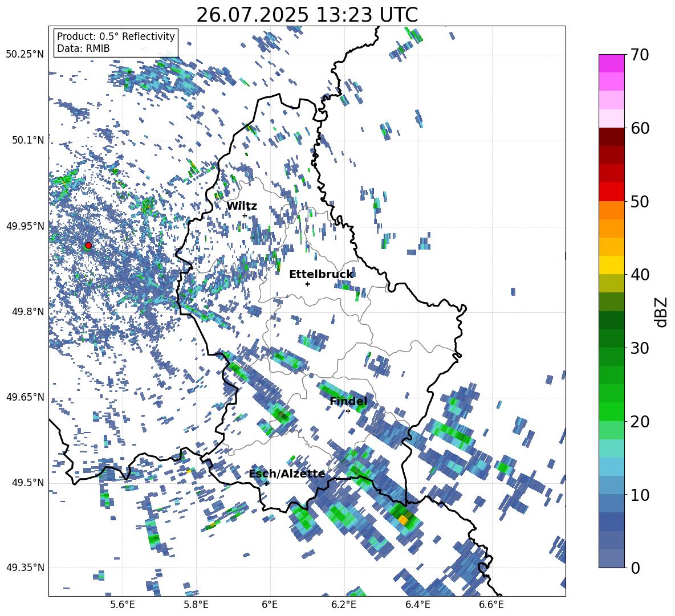Click the 49.5°N latitude label
Screen dimensions: 675x616
28,483
